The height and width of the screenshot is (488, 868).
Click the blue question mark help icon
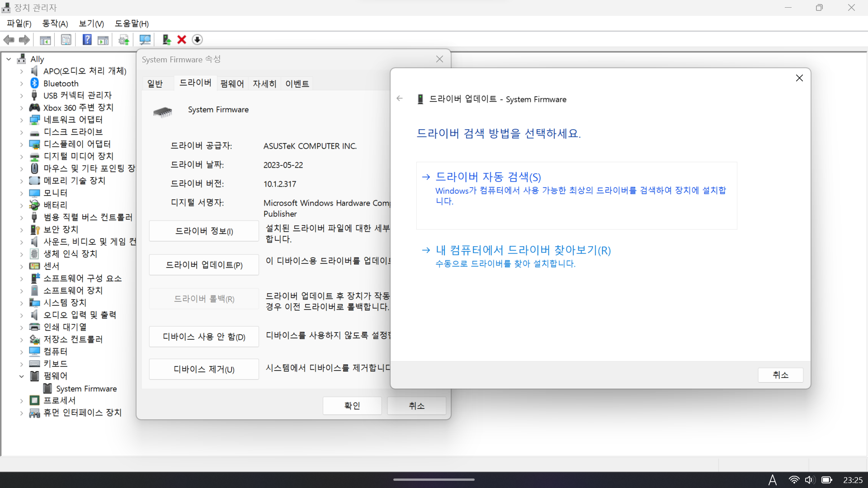(x=87, y=40)
